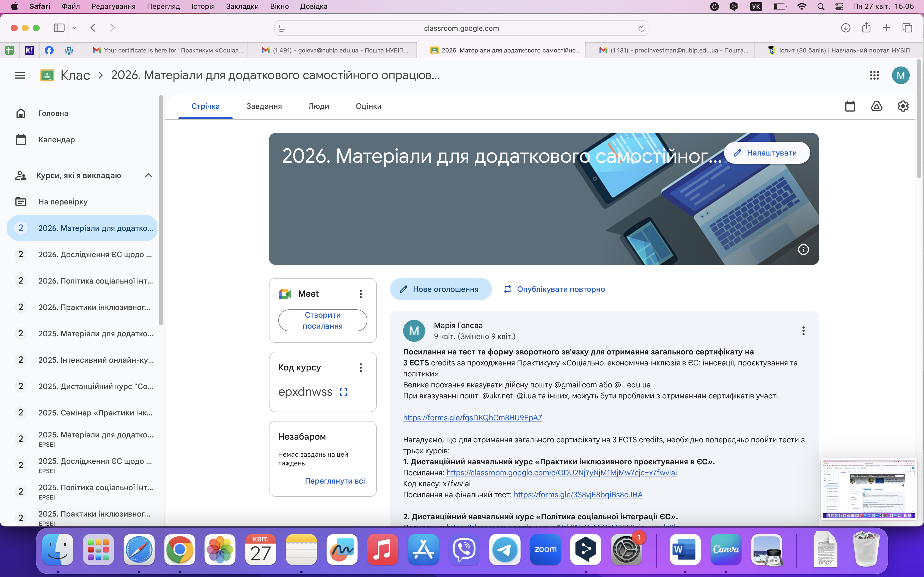Click the hamburger main menu icon
Image resolution: width=924 pixels, height=577 pixels.
(20, 75)
